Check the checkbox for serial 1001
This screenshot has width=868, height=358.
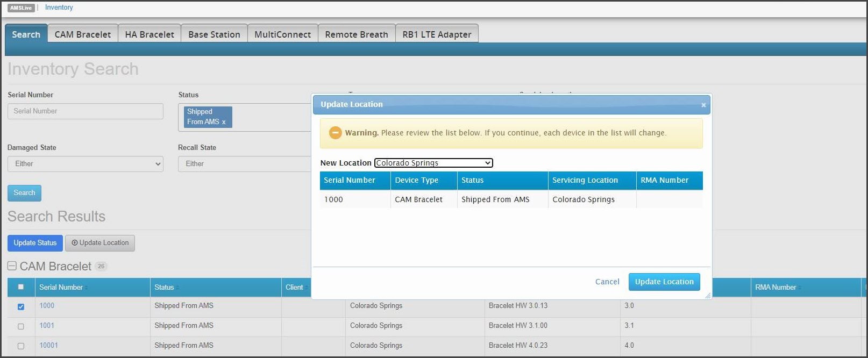[21, 326]
